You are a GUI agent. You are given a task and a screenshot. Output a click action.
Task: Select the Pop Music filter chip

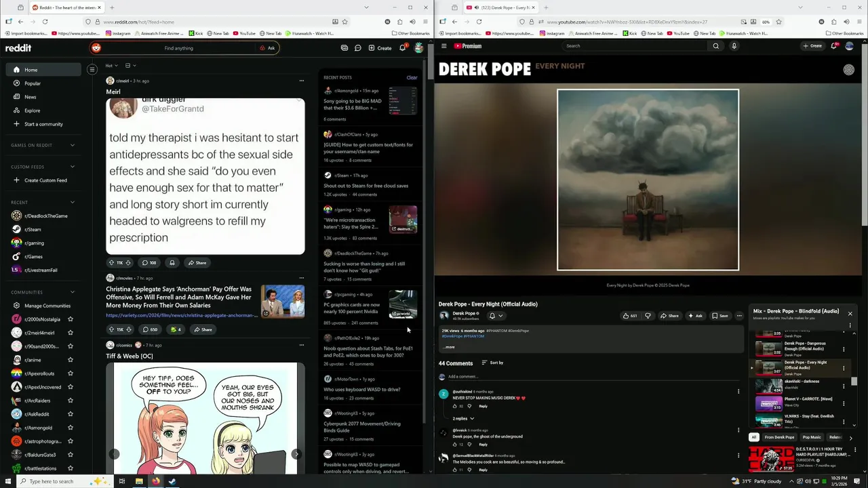coord(812,437)
